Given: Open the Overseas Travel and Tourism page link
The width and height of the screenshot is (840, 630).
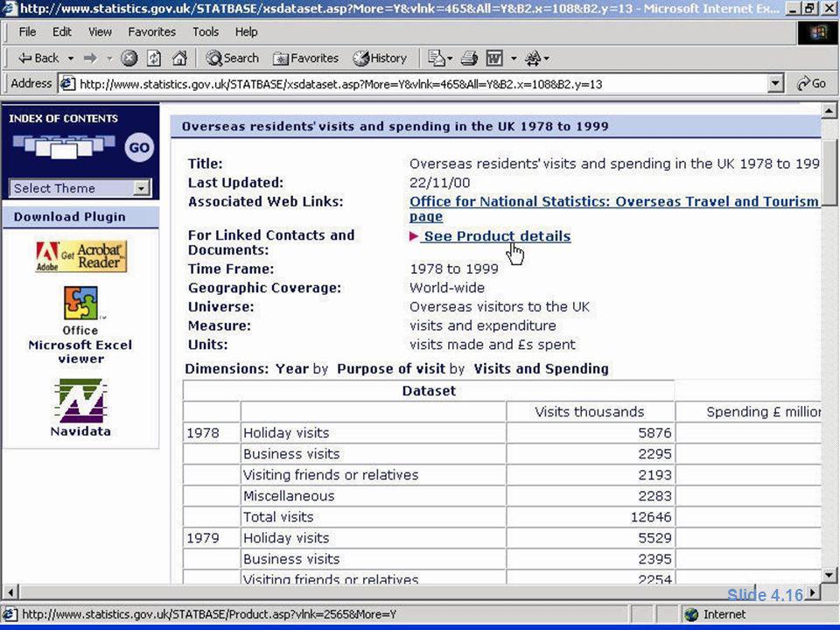Looking at the screenshot, I should coord(614,201).
